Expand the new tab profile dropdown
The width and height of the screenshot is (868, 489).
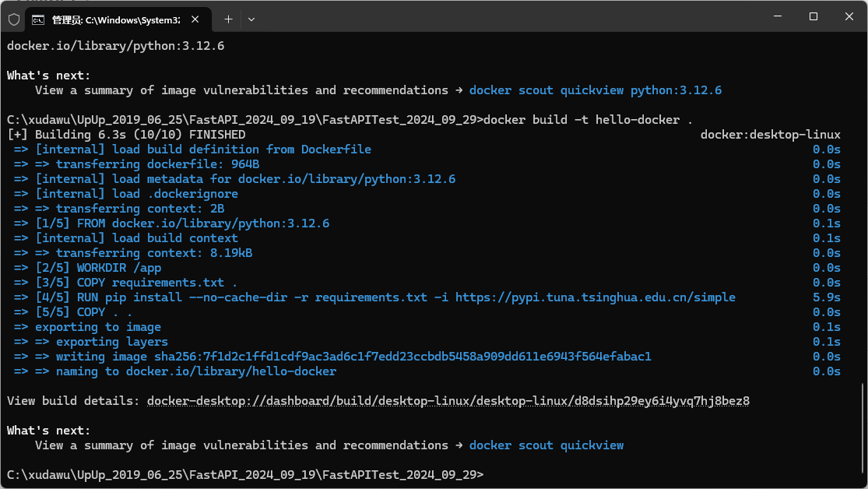[x=251, y=19]
